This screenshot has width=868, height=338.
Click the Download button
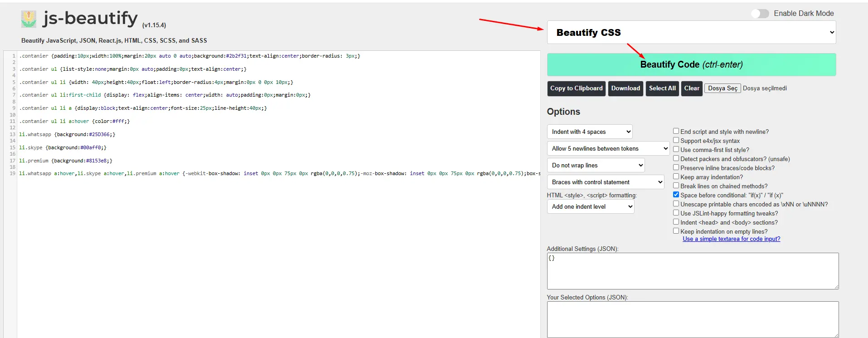click(x=626, y=88)
